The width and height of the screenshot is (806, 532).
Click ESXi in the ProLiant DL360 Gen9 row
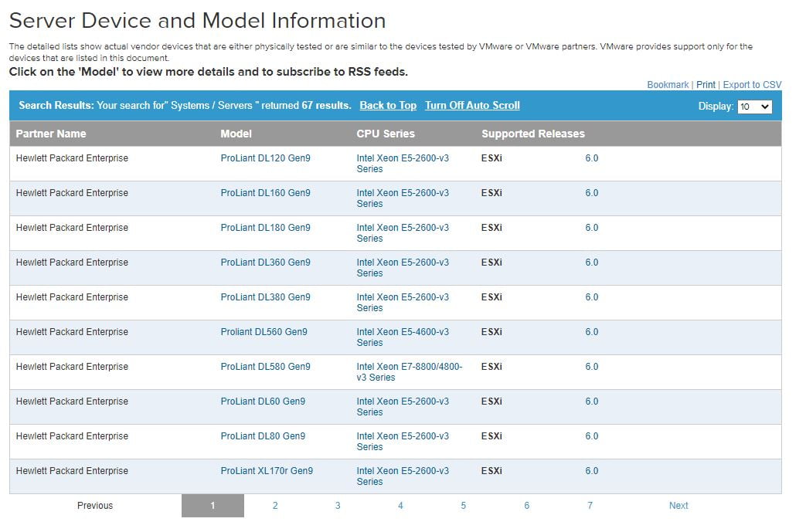tap(492, 263)
